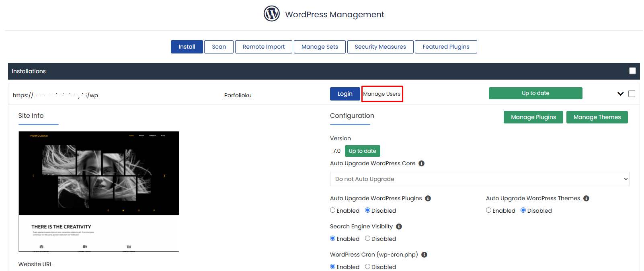Screen dimensions: 644x271
Task: Click the blue Login button
Action: pos(345,94)
